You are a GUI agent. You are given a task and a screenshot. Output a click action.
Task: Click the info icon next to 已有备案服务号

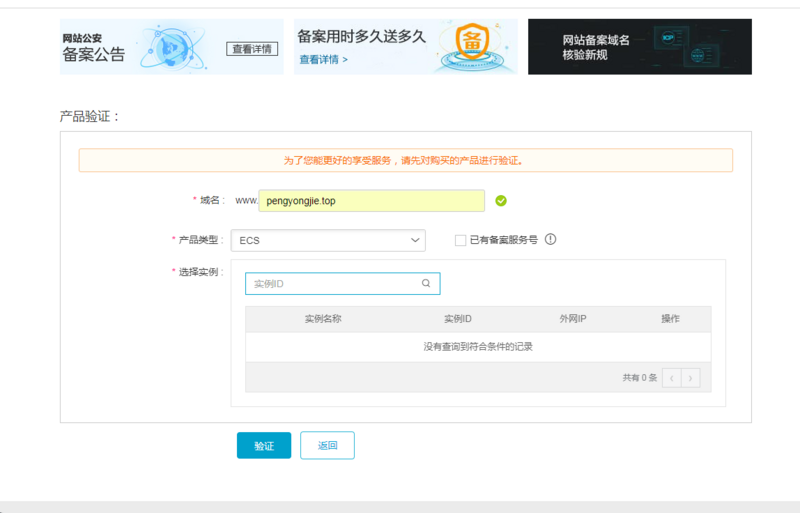(x=550, y=240)
